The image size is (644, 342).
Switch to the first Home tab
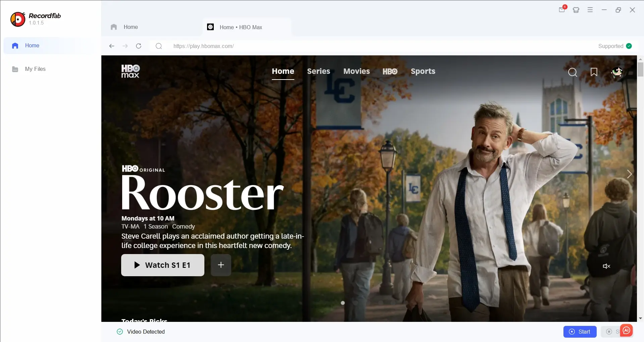152,27
